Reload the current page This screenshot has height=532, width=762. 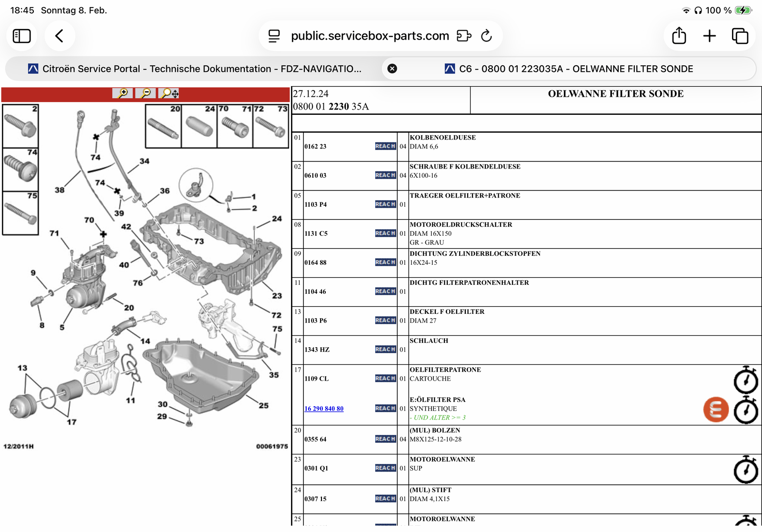coord(486,36)
